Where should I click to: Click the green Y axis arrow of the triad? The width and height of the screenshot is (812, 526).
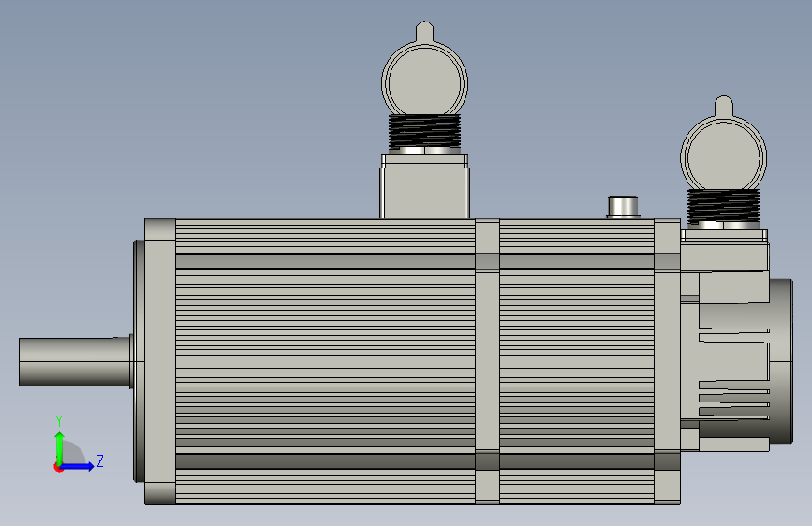coord(60,447)
